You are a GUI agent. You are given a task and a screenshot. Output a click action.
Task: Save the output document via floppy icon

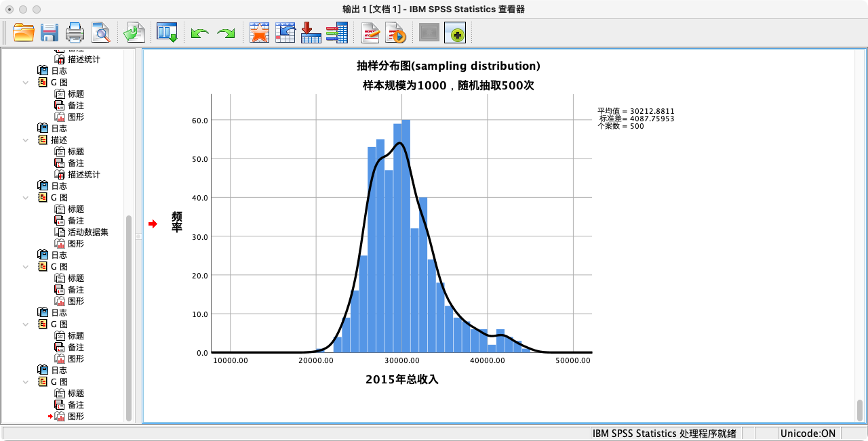click(x=50, y=33)
